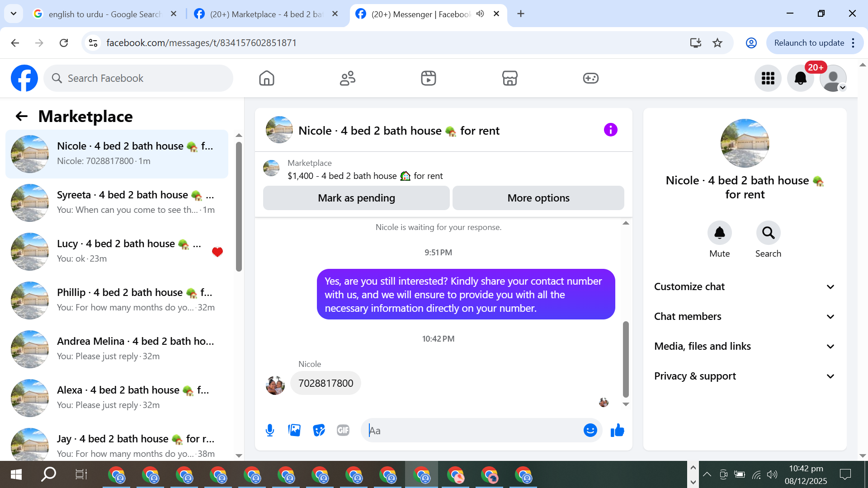This screenshot has height=488, width=868.
Task: Click the Facebook logo
Action: [x=24, y=78]
